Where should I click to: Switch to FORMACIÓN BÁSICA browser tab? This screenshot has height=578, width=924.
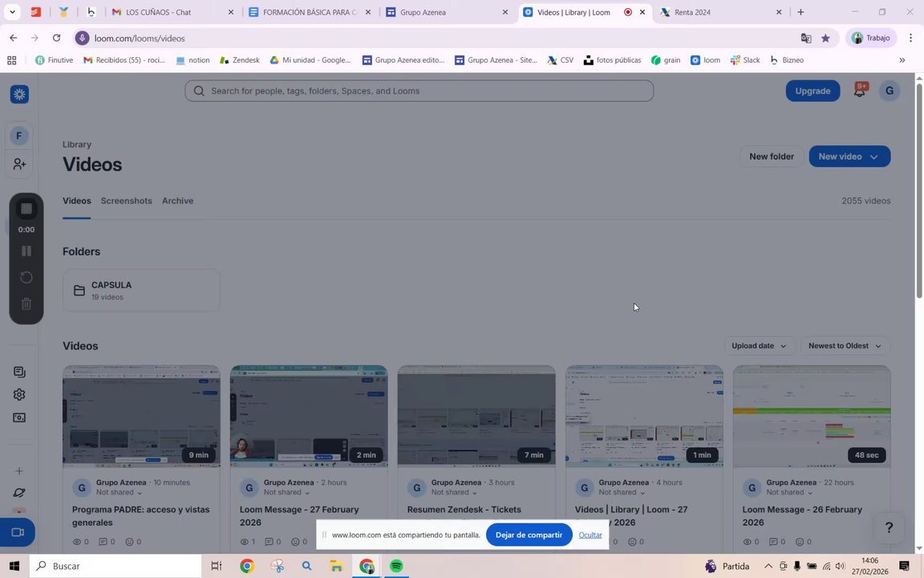tap(308, 12)
